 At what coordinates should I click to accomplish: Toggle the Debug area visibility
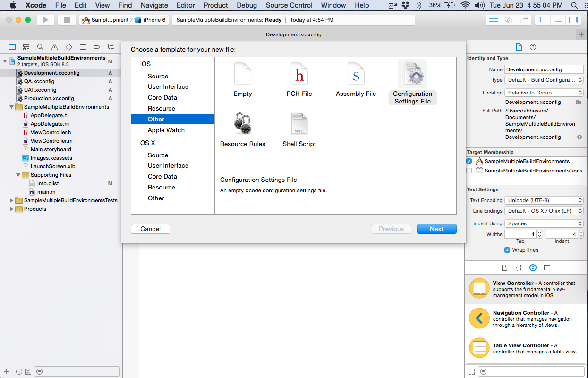point(558,20)
